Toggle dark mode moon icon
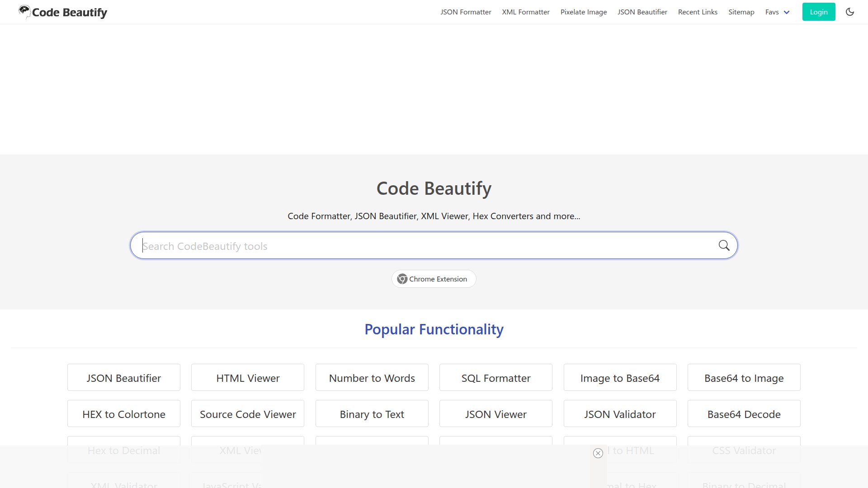Viewport: 868px width, 488px height. [850, 12]
